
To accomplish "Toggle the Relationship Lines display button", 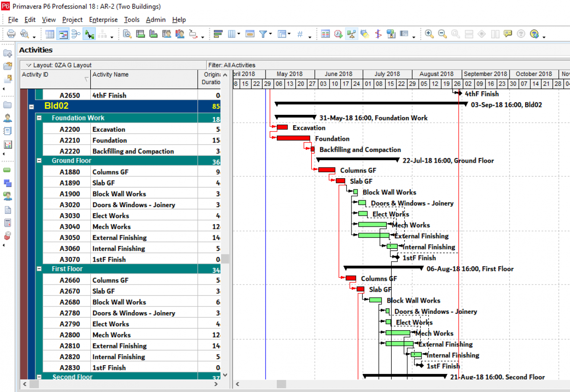I will 89,34.
